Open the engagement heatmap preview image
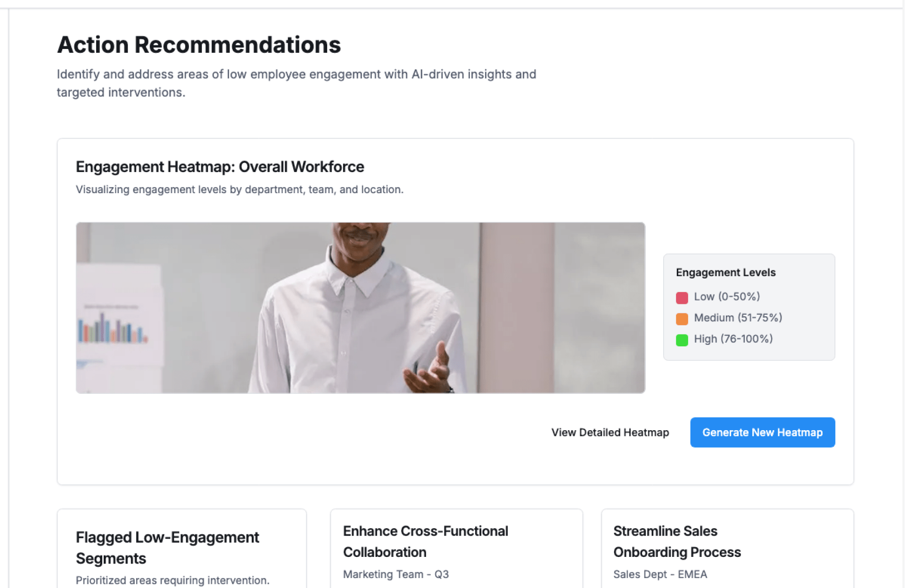This screenshot has width=905, height=588. coord(360,307)
